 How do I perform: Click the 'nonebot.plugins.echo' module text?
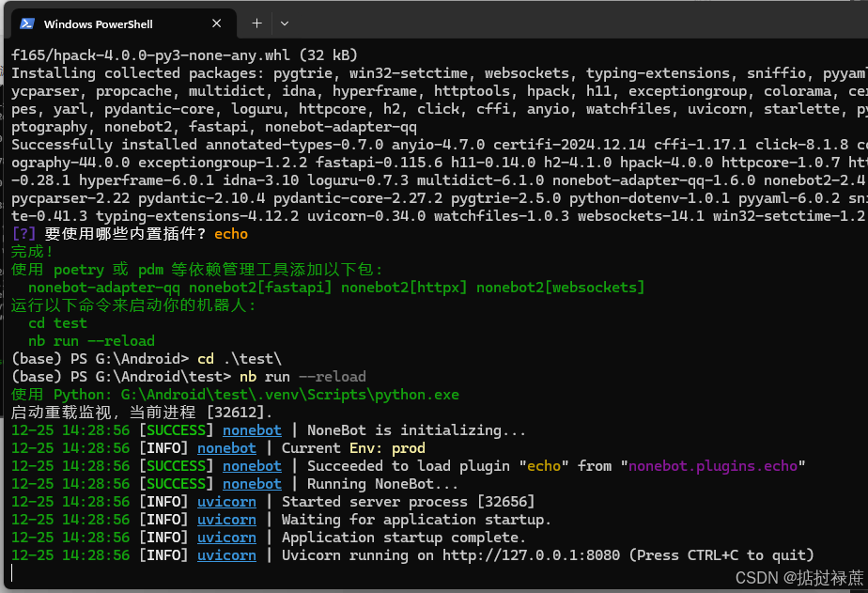(x=712, y=465)
